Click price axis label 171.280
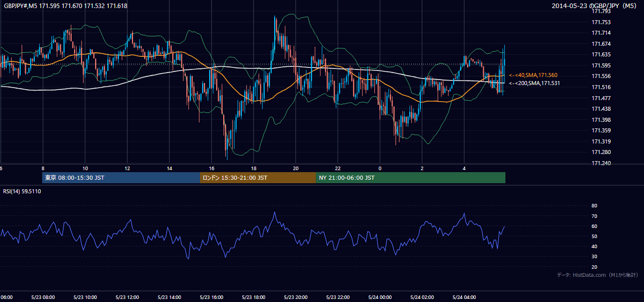The width and height of the screenshot is (644, 302). point(600,152)
